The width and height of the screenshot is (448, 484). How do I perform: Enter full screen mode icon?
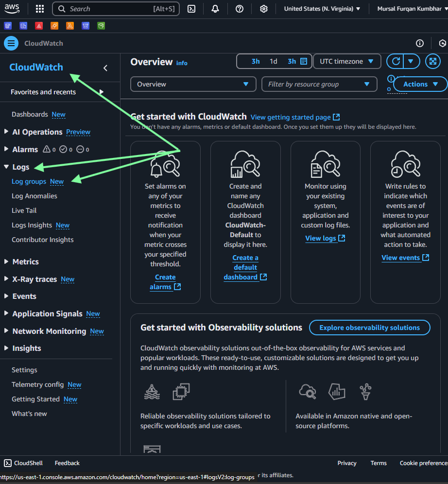pyautogui.click(x=432, y=61)
